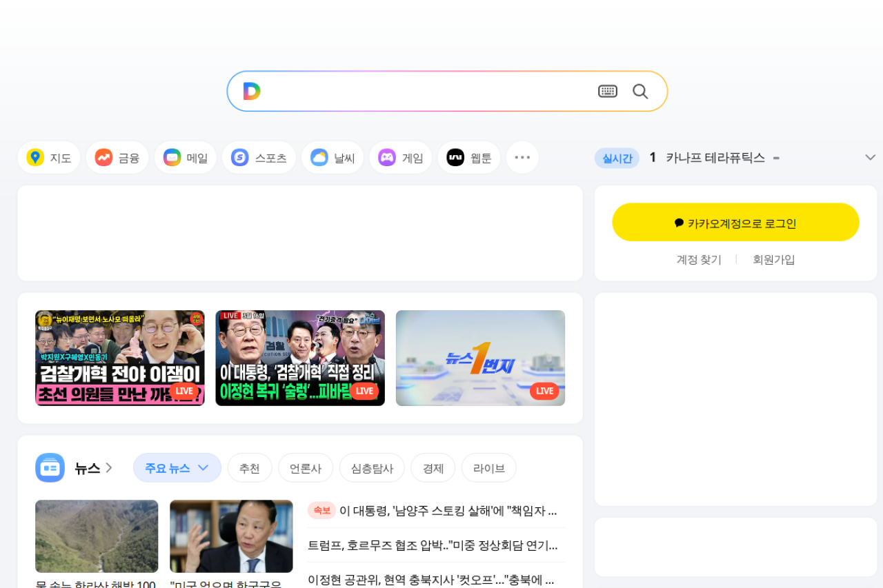
Task: Open the 주요 뉴스 dropdown
Action: coord(177,468)
